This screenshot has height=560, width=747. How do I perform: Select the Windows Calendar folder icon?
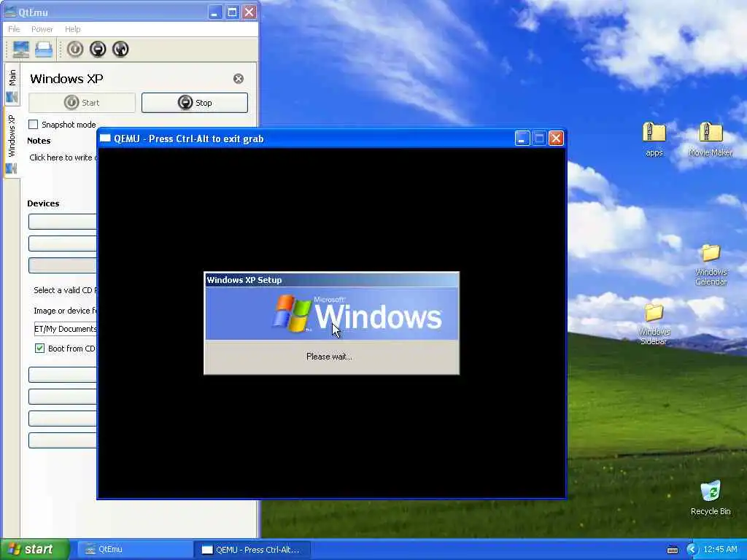[x=711, y=265]
